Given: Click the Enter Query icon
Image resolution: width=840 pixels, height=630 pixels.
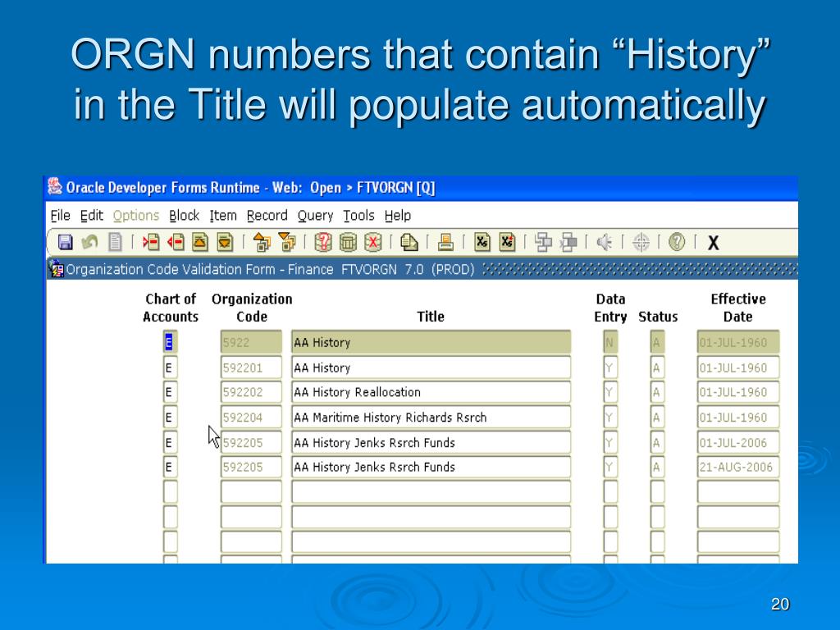Looking at the screenshot, I should coord(323,242).
